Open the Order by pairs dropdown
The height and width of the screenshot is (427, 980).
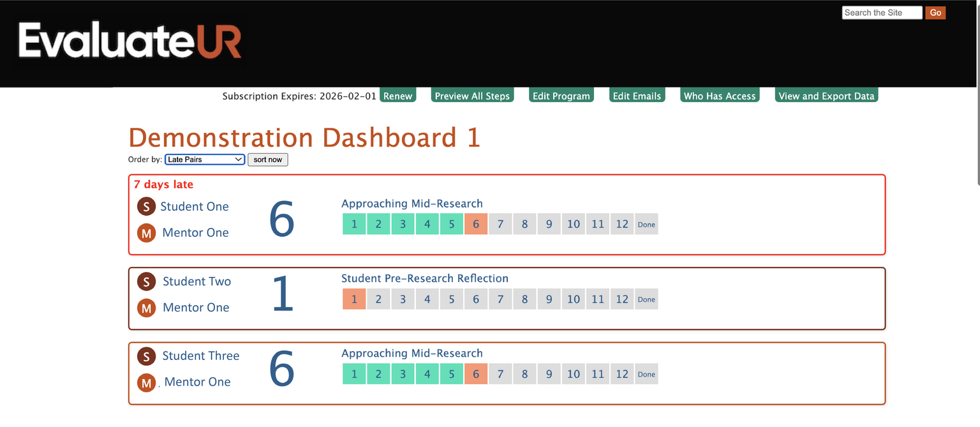click(x=204, y=159)
